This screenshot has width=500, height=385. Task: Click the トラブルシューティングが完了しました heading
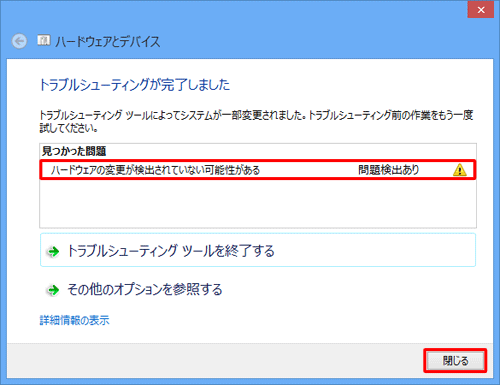coord(135,85)
